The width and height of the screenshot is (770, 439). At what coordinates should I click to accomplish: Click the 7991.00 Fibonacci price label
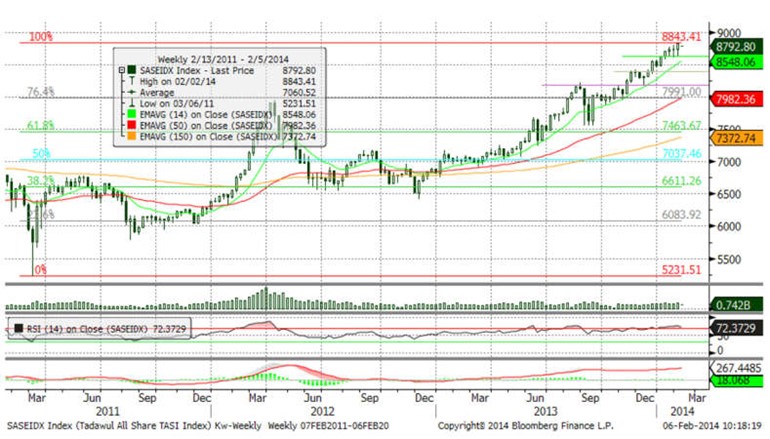tap(681, 92)
